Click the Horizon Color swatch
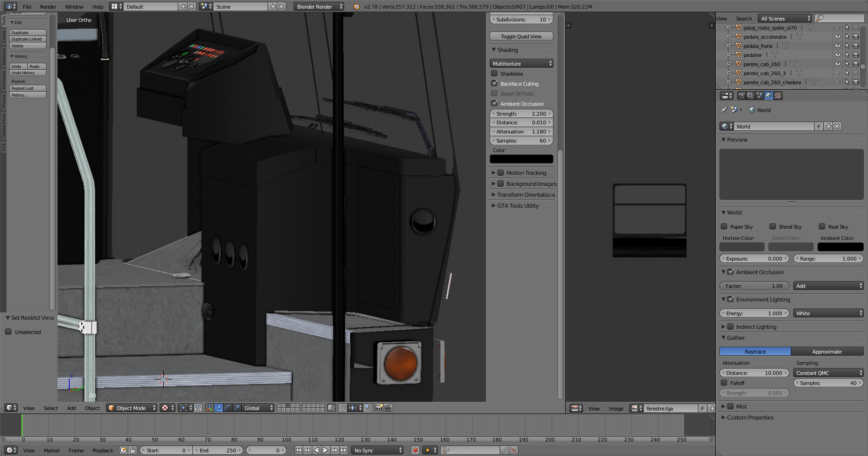 click(742, 247)
